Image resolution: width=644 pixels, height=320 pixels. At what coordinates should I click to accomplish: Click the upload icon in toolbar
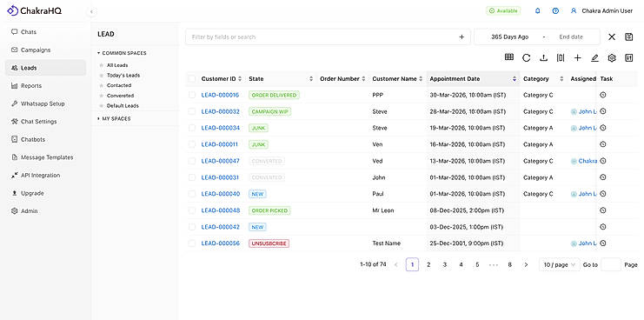coord(543,58)
